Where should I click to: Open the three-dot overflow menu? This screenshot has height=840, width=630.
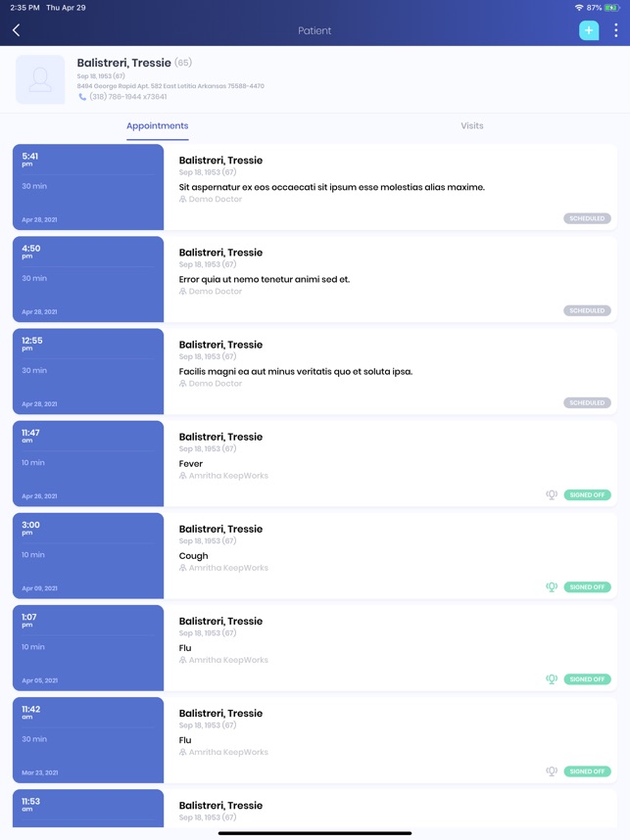coord(615,30)
